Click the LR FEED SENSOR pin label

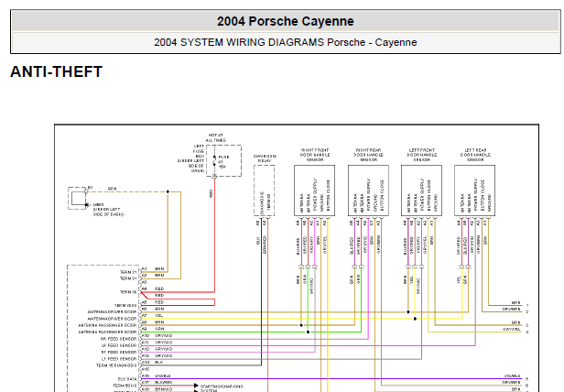click(119, 345)
